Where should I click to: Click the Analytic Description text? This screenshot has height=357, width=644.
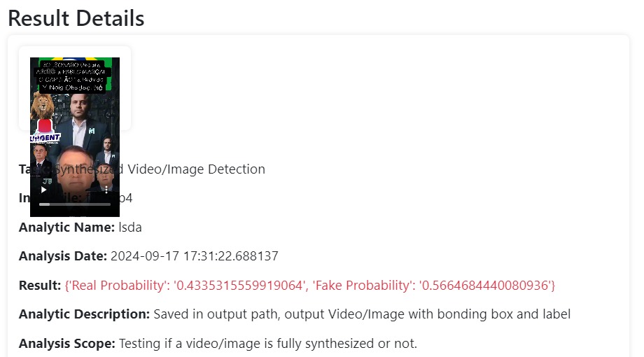362,314
